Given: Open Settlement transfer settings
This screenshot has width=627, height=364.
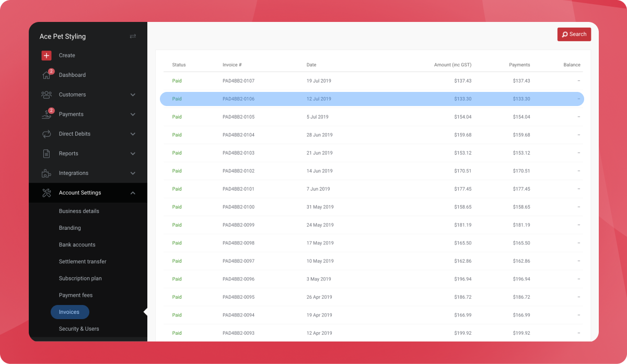Looking at the screenshot, I should [83, 261].
